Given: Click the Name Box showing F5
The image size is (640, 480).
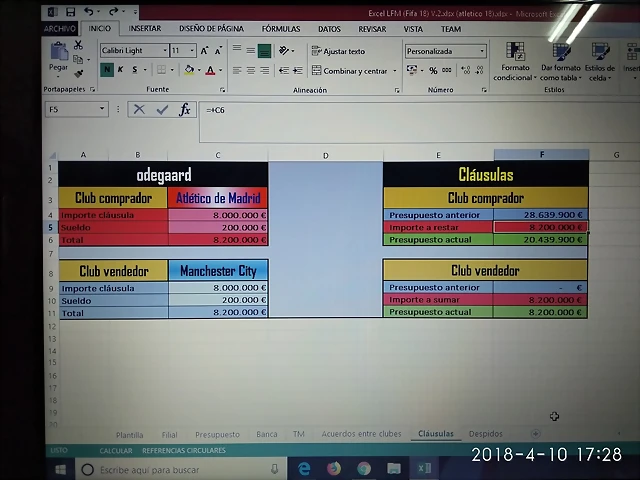Looking at the screenshot, I should 76,109.
